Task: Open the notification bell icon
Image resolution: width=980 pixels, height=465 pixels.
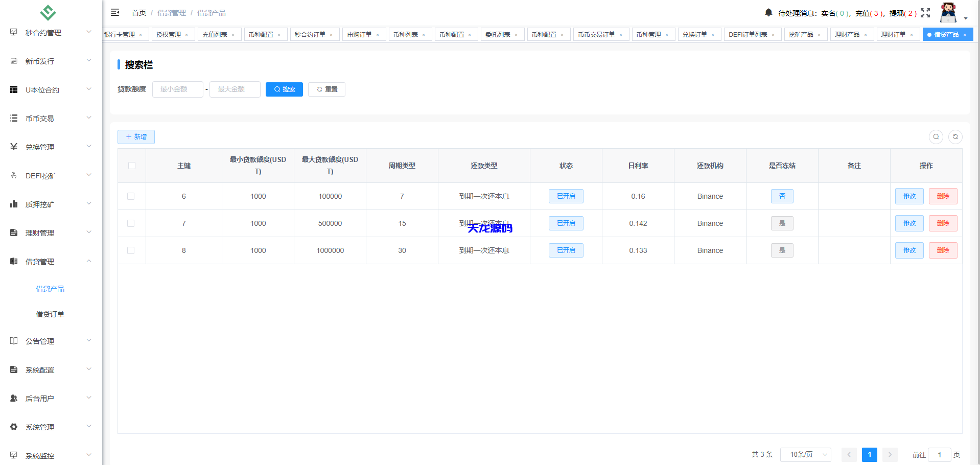Action: click(x=767, y=12)
